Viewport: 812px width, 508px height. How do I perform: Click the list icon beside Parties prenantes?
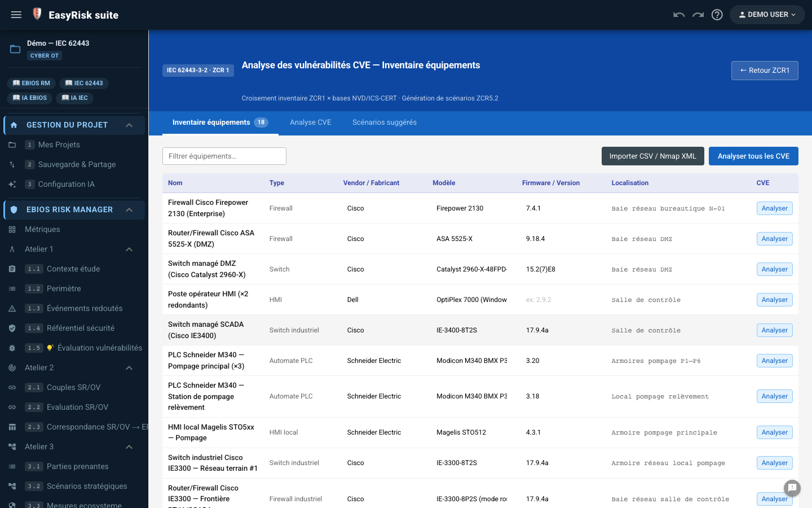pos(12,467)
